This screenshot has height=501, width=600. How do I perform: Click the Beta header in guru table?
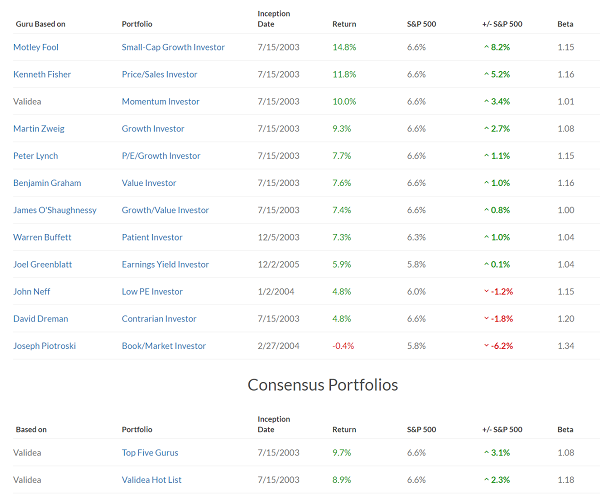pos(565,24)
